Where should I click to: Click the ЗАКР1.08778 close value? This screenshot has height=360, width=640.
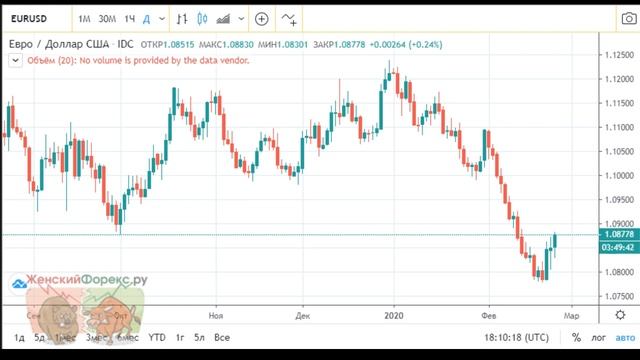point(339,44)
